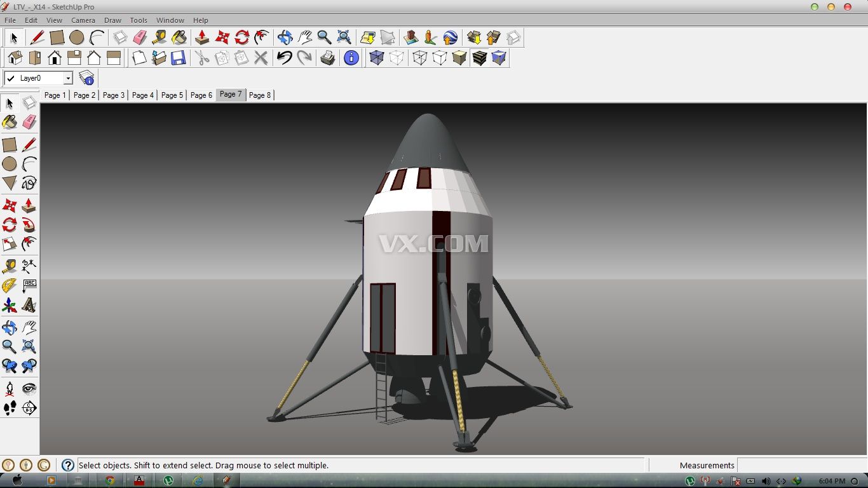Select the Text label tool

point(29,285)
